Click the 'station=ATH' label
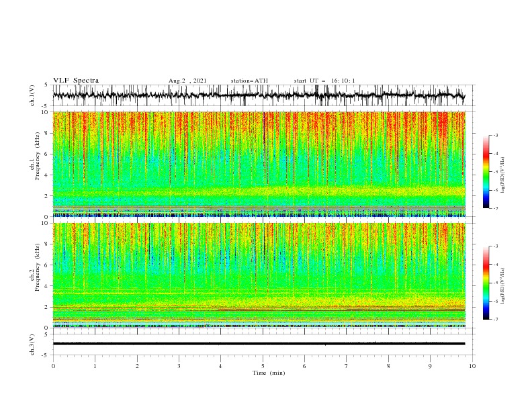Image resolution: width=532 pixels, height=411 pixels. click(x=249, y=81)
